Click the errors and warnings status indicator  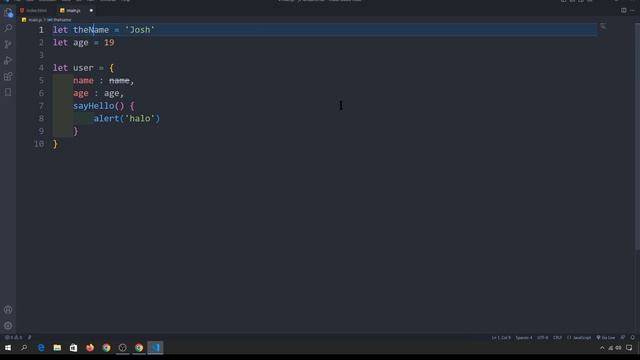tap(13, 338)
